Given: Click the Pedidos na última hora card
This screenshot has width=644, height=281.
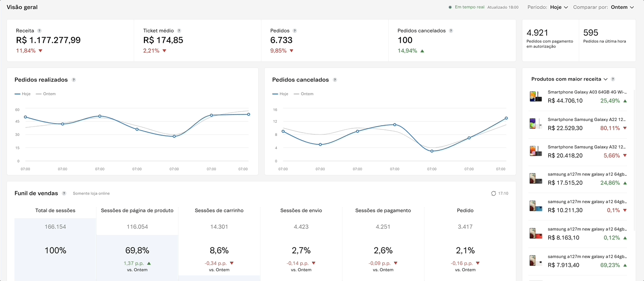Looking at the screenshot, I should tap(607, 40).
